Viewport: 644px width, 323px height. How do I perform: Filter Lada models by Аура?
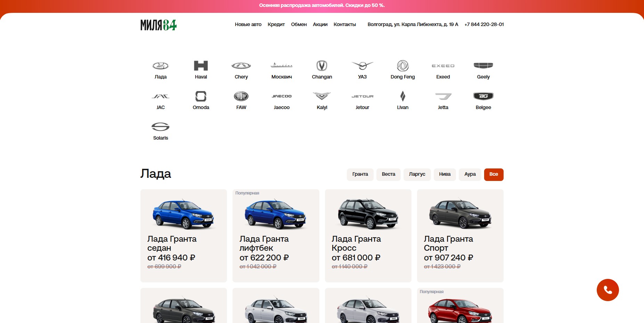point(470,174)
